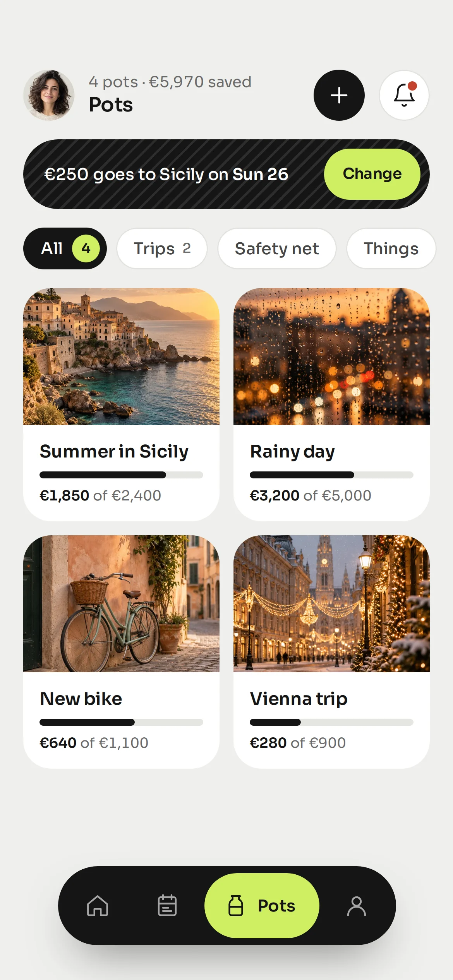Click Summer in Sicily progress bar
Image resolution: width=453 pixels, height=980 pixels.
(x=121, y=475)
